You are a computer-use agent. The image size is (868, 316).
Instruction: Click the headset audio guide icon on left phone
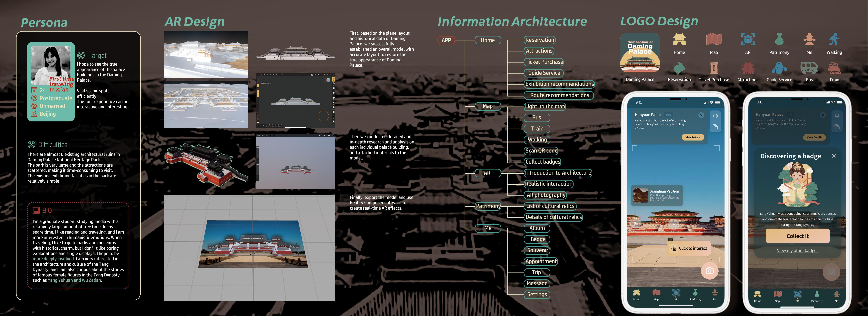715,116
